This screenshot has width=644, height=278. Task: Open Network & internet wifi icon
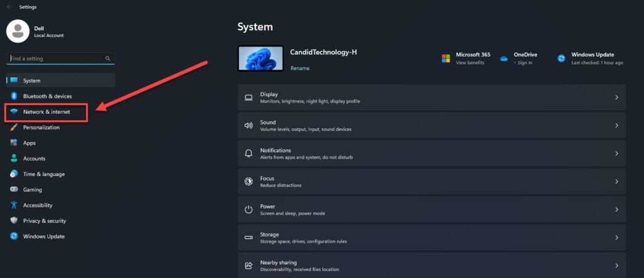coord(14,112)
